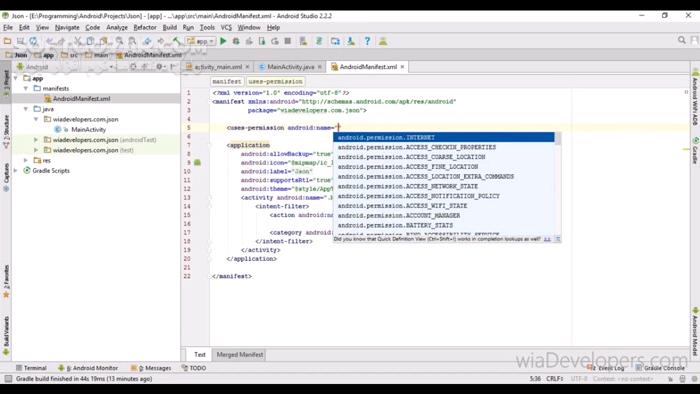Select MainActivity in the project tree

tap(88, 129)
